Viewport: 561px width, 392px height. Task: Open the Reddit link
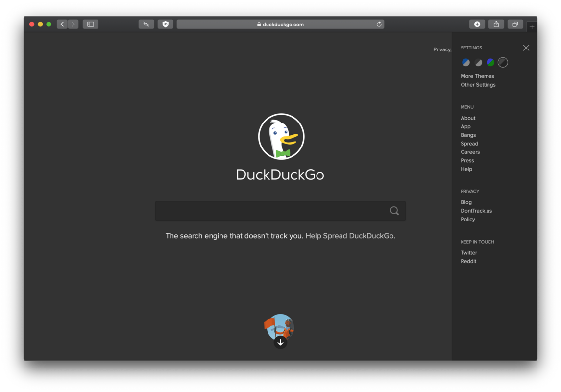tap(468, 262)
